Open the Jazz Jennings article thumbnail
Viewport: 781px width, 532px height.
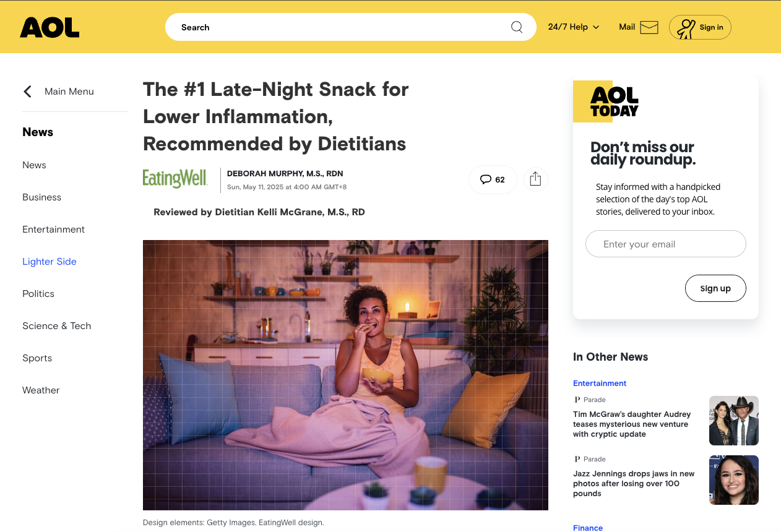pyautogui.click(x=734, y=480)
